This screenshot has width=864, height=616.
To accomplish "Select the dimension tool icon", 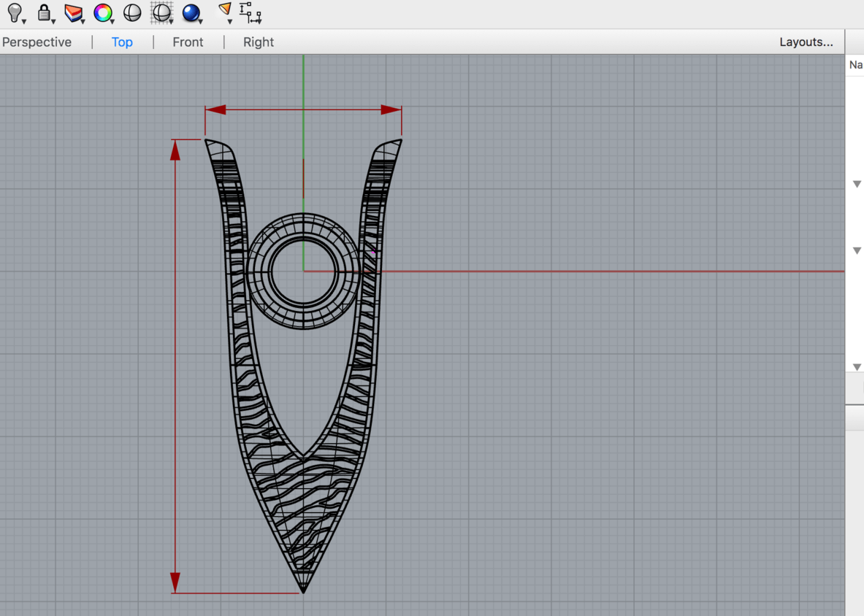I will coord(250,12).
